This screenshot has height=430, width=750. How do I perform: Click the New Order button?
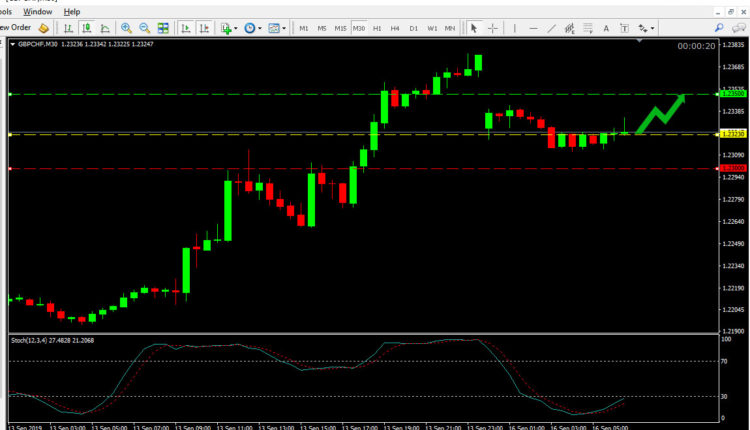[15, 28]
